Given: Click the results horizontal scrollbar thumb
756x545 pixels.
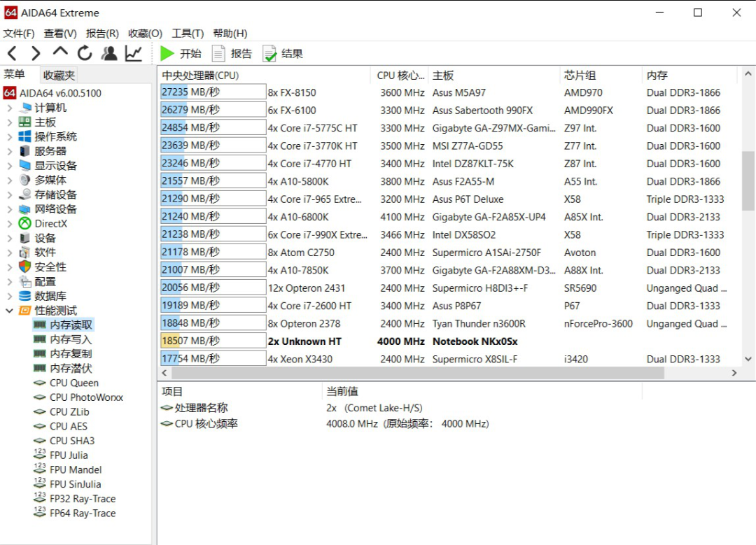Looking at the screenshot, I should (x=418, y=373).
